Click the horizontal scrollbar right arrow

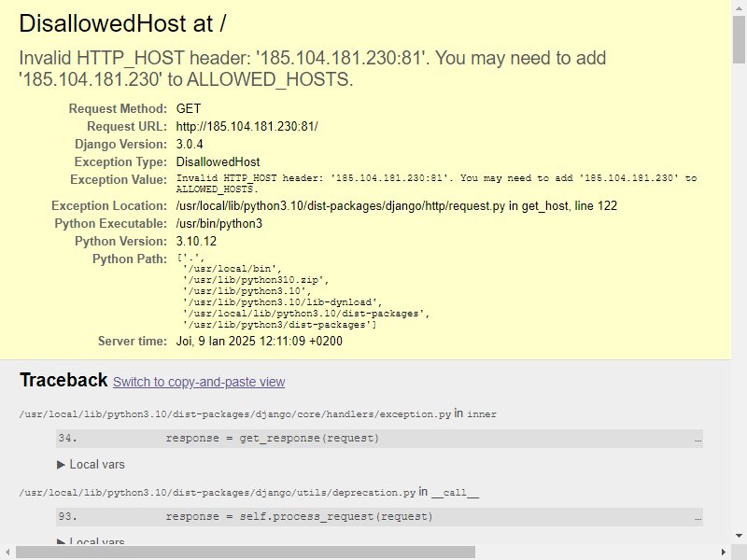coord(724,553)
